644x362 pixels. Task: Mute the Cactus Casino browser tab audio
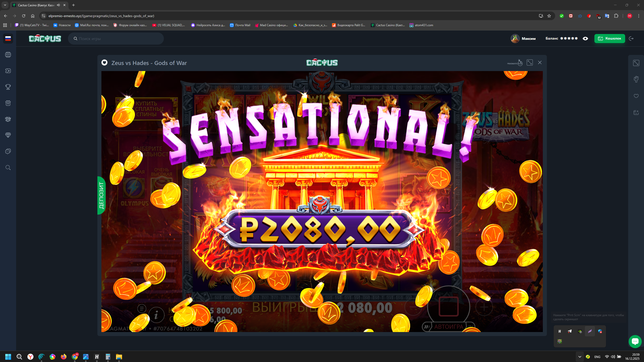[x=58, y=5]
